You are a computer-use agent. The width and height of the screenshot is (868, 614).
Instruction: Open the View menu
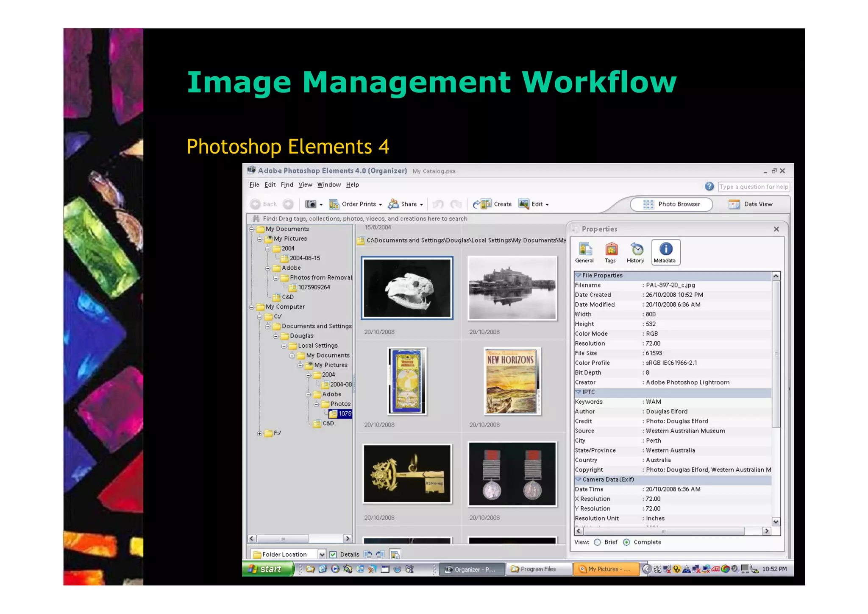(305, 185)
